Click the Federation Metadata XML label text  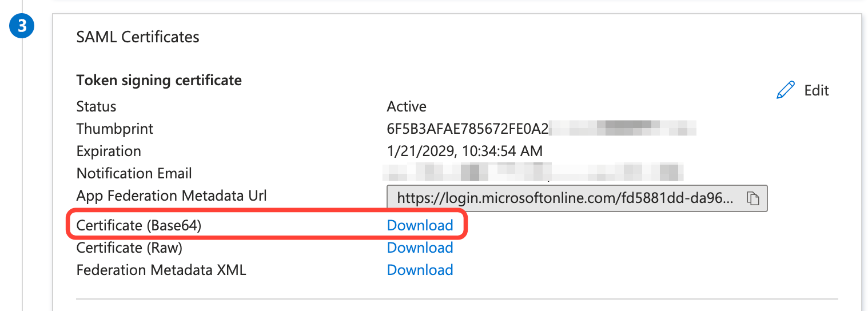(x=161, y=270)
